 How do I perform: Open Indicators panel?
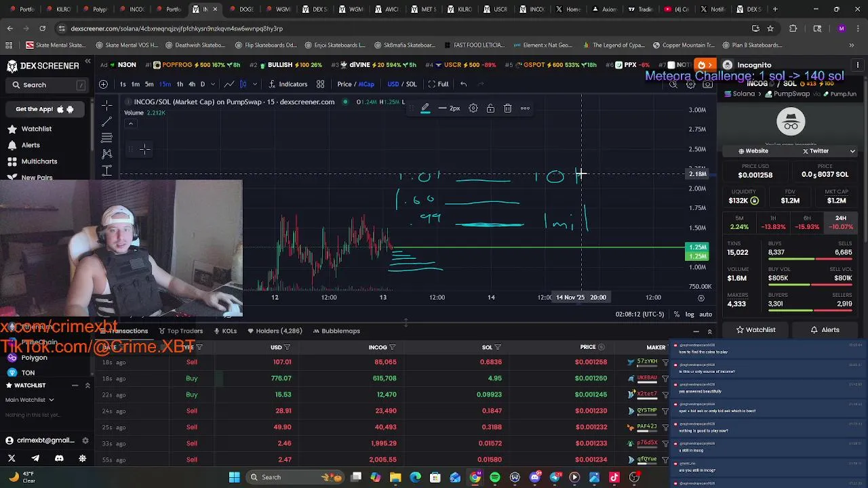coord(288,84)
